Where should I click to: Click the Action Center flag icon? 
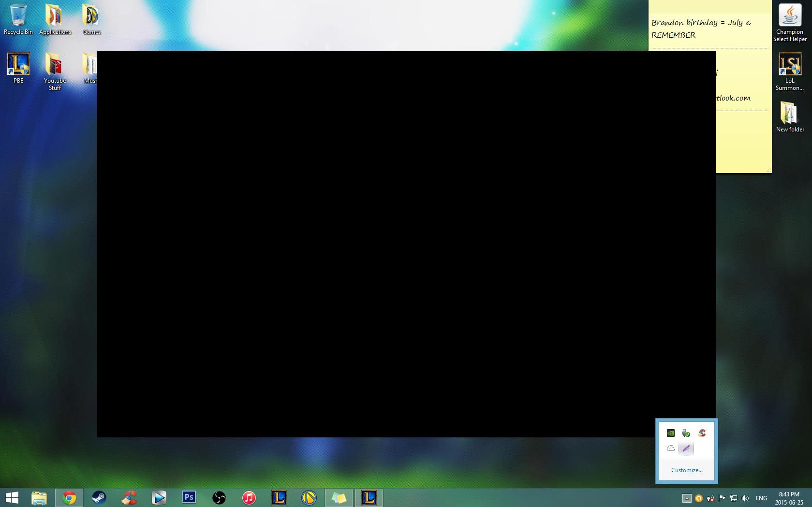722,498
